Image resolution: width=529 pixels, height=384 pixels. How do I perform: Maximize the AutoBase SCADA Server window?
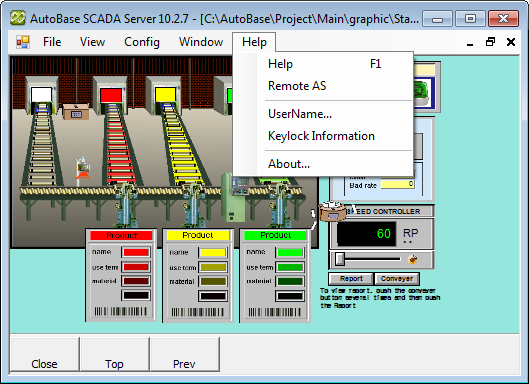point(470,19)
